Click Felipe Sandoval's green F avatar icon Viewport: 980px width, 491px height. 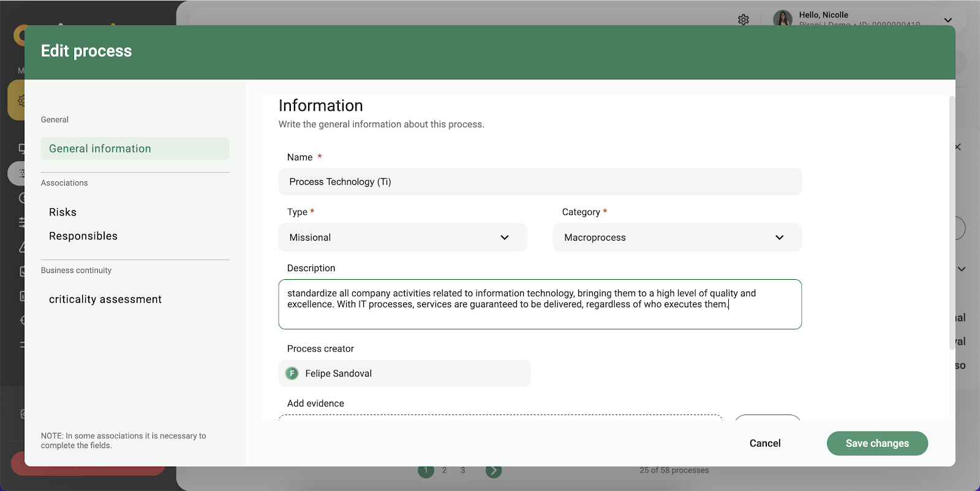pyautogui.click(x=292, y=373)
